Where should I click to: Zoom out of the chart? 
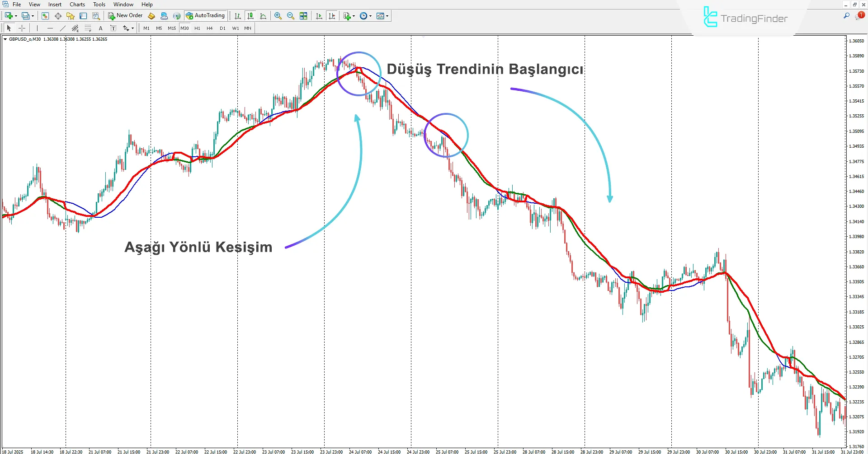(x=291, y=16)
